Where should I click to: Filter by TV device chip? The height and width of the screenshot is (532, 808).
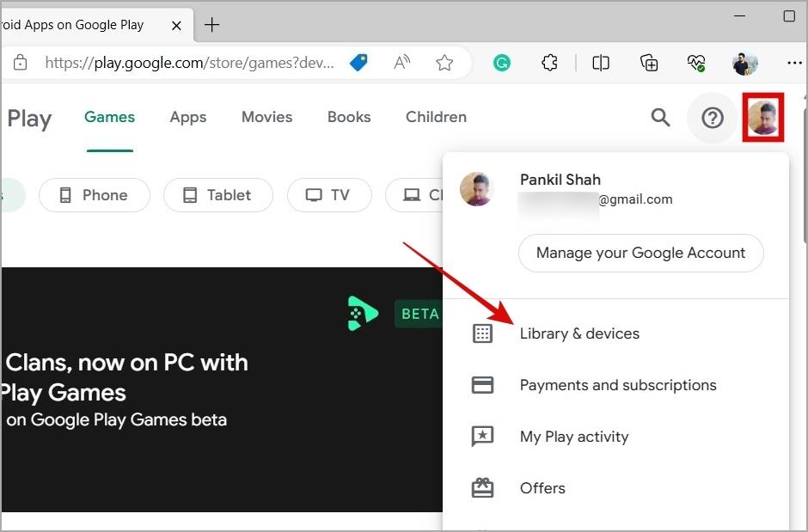coord(329,195)
